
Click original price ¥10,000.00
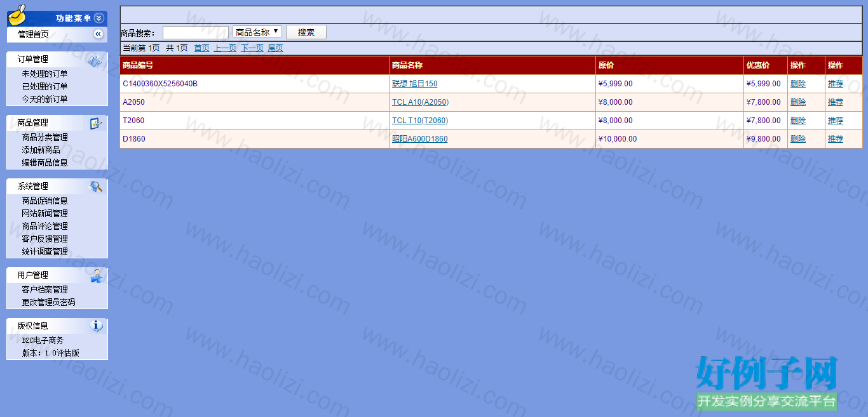(618, 139)
